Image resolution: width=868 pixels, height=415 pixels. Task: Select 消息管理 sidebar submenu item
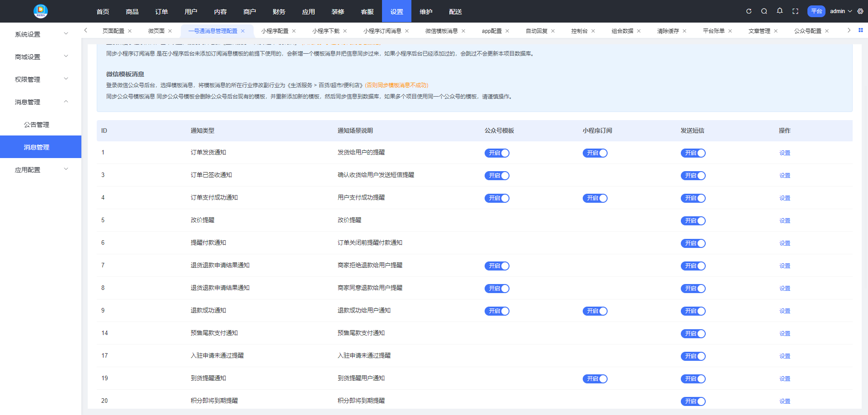coord(41,147)
